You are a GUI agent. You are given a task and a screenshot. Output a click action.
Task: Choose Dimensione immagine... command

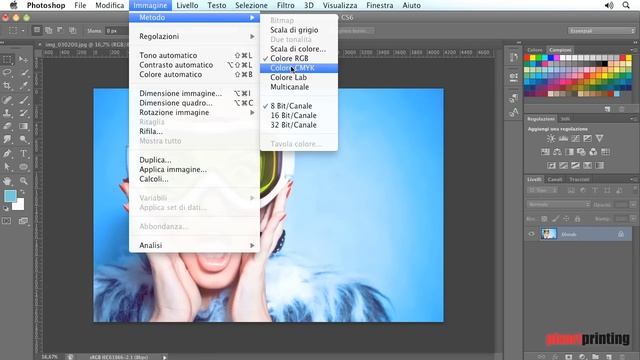tap(194, 93)
